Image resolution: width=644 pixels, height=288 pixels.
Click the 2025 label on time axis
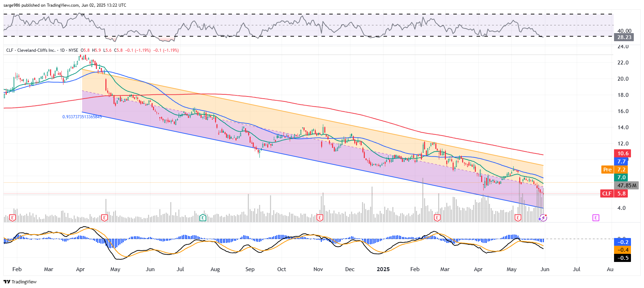(x=383, y=269)
